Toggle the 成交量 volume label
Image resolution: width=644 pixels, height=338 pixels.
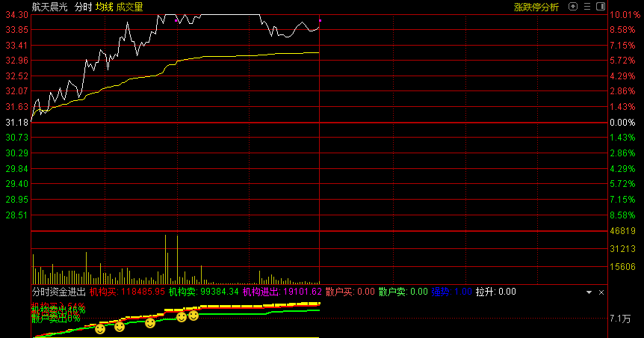click(129, 7)
